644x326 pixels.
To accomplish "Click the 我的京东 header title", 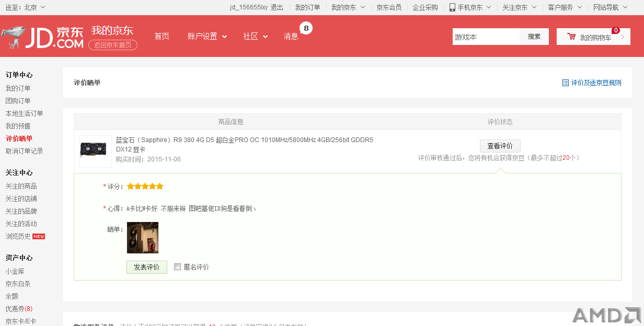I will tap(112, 30).
